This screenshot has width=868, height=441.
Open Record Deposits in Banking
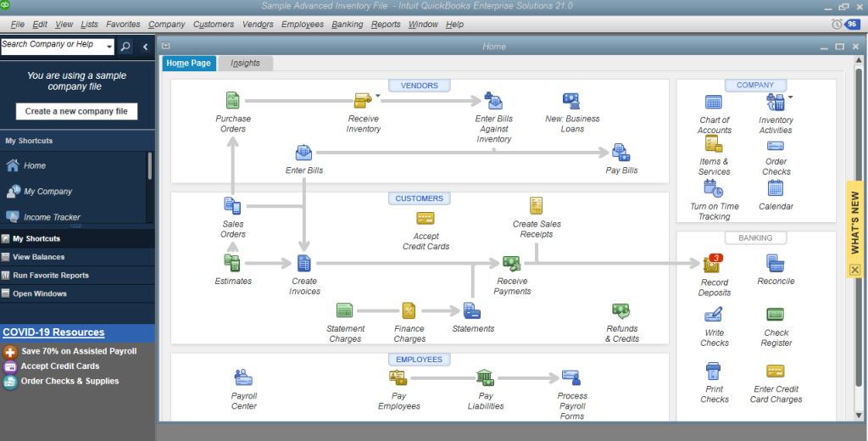714,265
